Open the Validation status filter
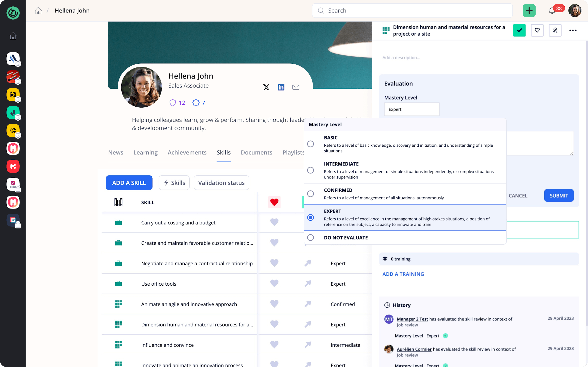The width and height of the screenshot is (588, 367). (221, 183)
